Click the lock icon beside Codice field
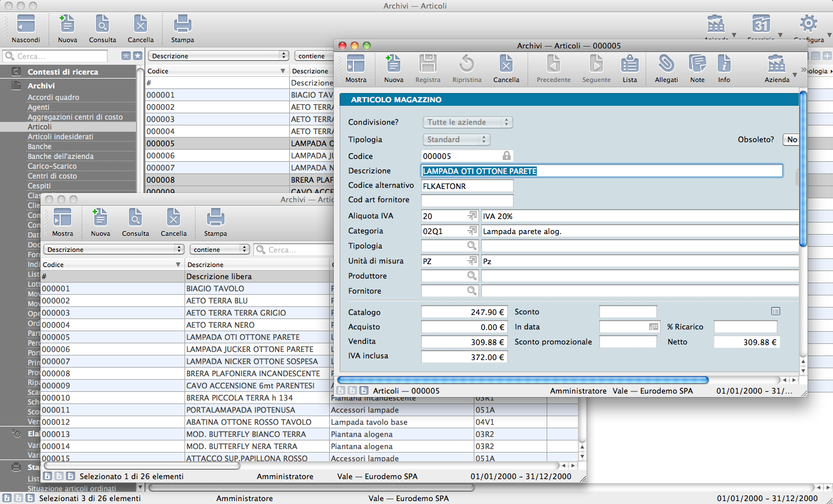 coord(507,156)
